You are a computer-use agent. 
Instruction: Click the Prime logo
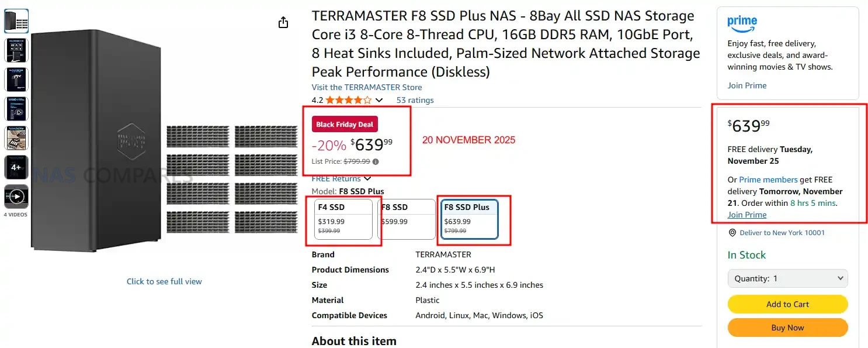pyautogui.click(x=742, y=25)
